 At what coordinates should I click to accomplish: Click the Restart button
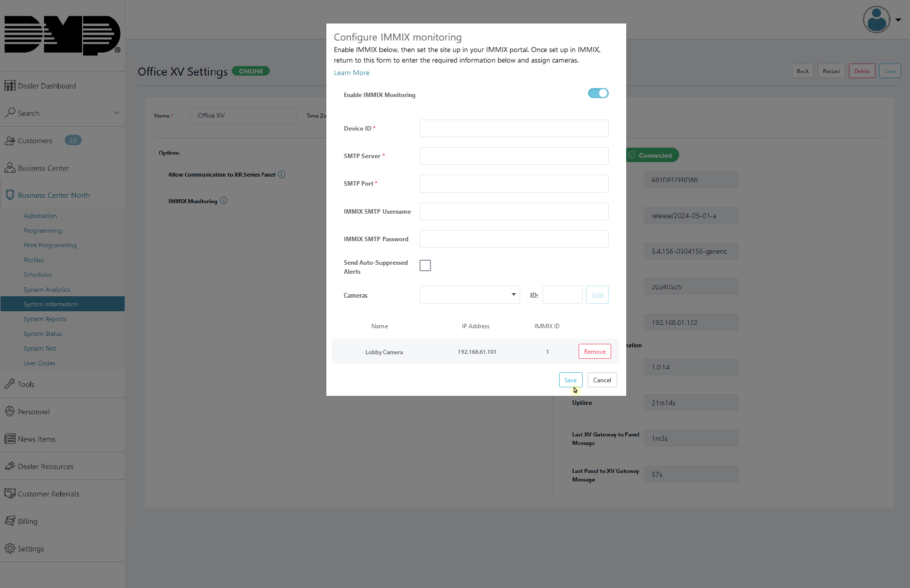(x=831, y=71)
